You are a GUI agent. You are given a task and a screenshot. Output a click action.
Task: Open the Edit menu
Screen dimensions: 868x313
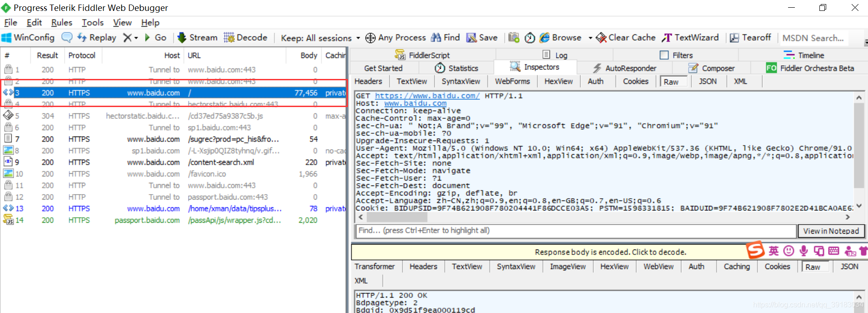pos(34,23)
